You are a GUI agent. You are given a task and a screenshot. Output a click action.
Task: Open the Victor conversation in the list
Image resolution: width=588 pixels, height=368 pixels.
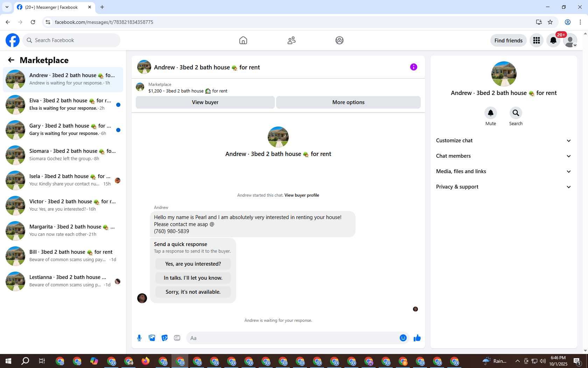(63, 206)
